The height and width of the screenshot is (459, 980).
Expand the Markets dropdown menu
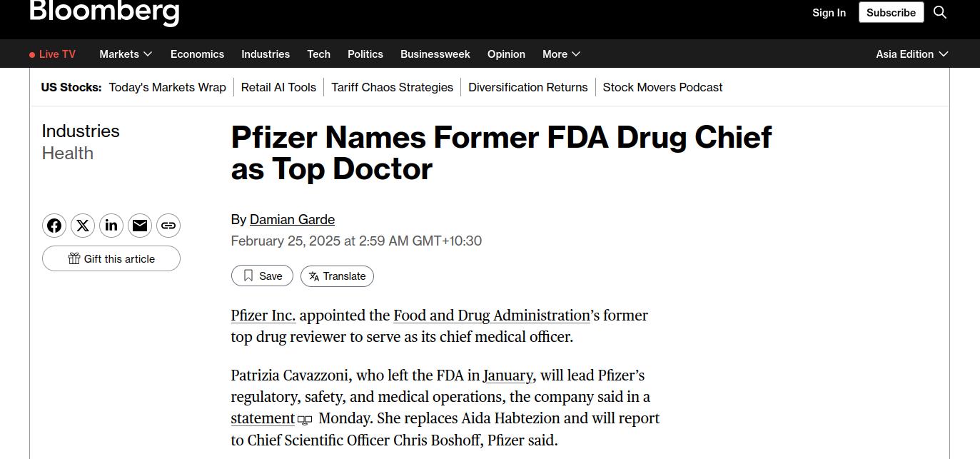tap(126, 54)
